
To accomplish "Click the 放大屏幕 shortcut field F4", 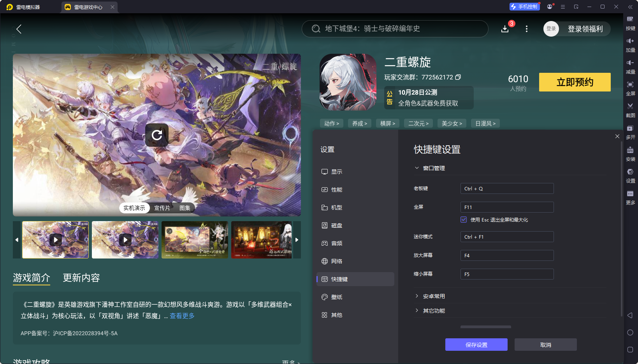I will click(x=507, y=255).
